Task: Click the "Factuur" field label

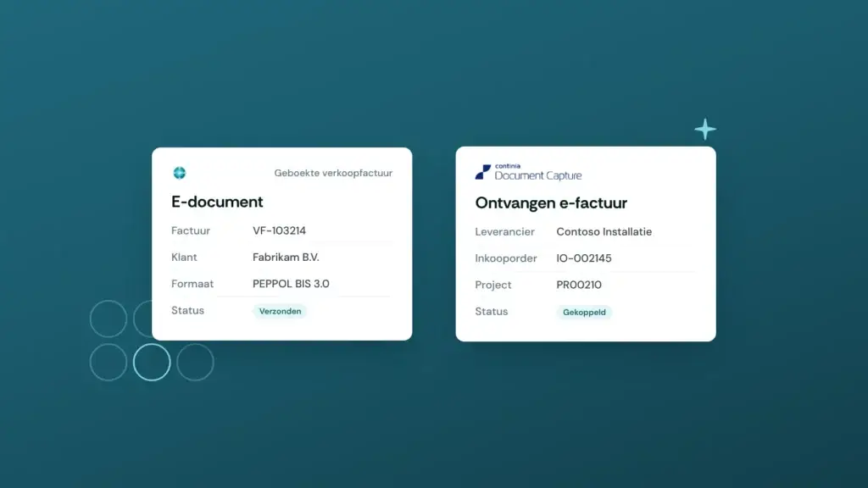Action: click(x=191, y=230)
